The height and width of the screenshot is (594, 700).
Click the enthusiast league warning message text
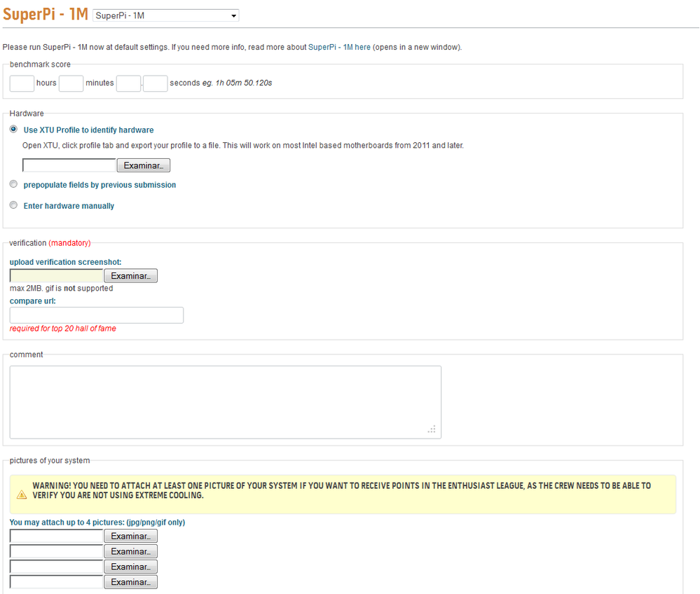tap(341, 490)
